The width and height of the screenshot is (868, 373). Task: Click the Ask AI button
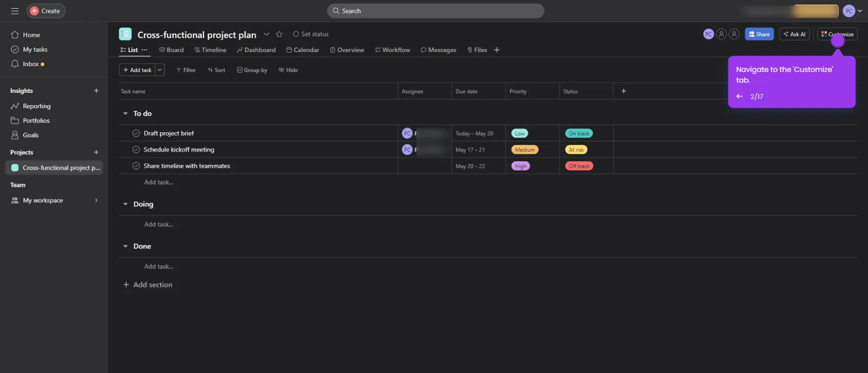pos(795,34)
